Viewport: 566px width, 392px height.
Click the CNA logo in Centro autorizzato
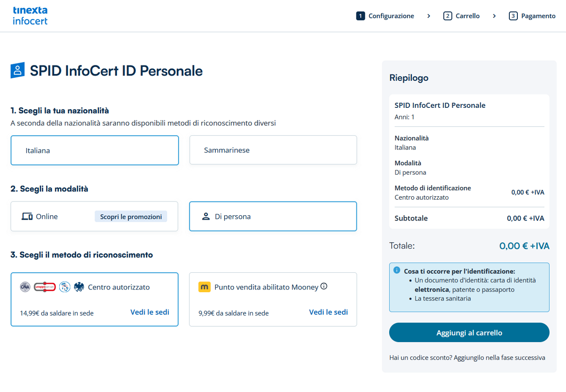(25, 287)
